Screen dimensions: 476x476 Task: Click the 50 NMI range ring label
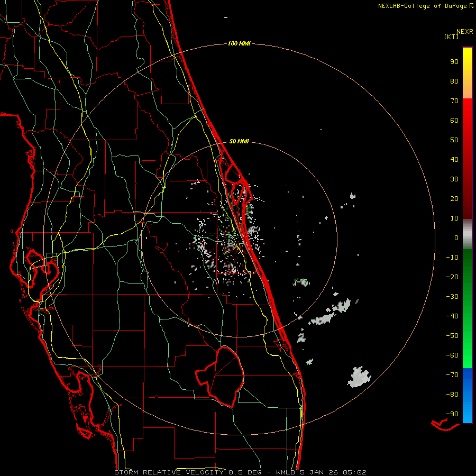pos(239,141)
